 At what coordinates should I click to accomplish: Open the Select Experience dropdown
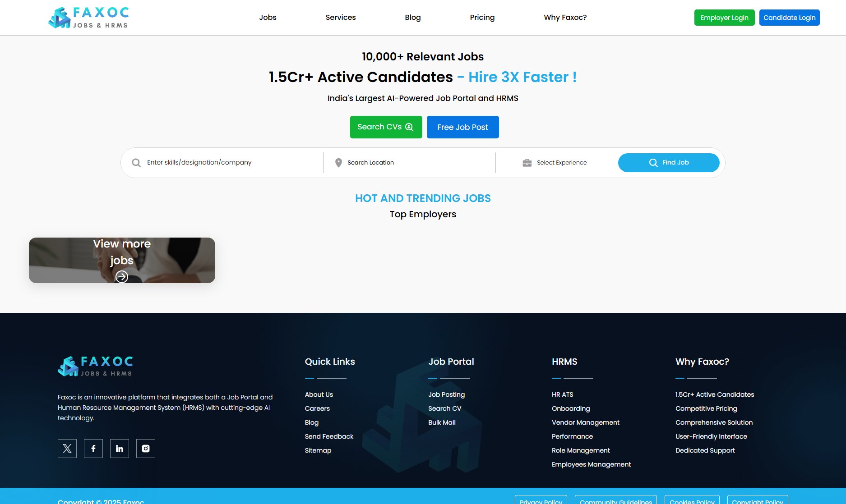pos(561,163)
